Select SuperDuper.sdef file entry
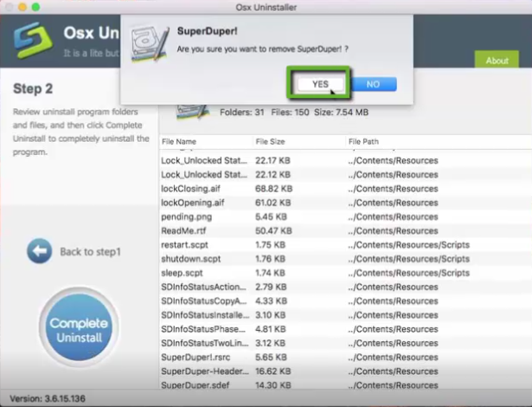Screen dimensions: 532x407 pyautogui.click(x=345, y=384)
